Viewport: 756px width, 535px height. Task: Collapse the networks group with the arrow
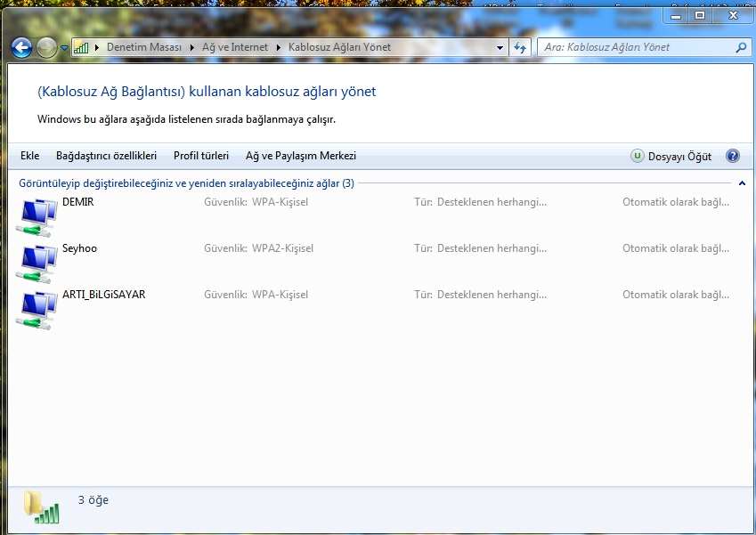click(742, 183)
